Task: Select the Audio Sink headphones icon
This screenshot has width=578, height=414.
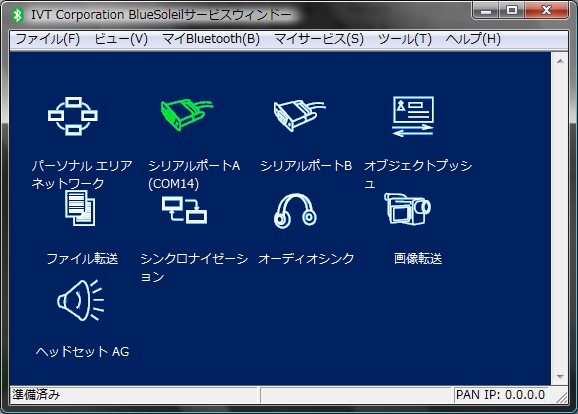Action: tap(295, 211)
